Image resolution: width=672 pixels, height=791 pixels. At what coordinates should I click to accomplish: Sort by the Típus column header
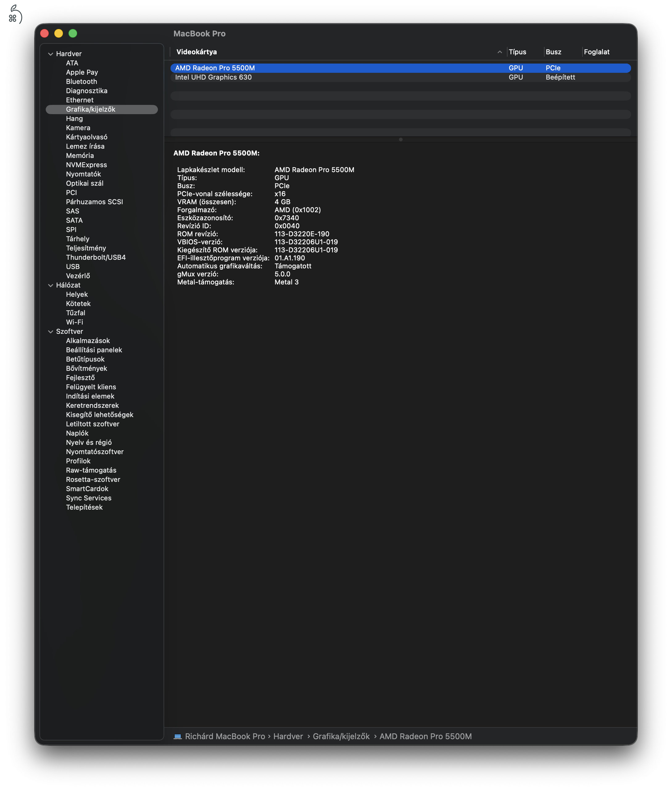click(517, 52)
